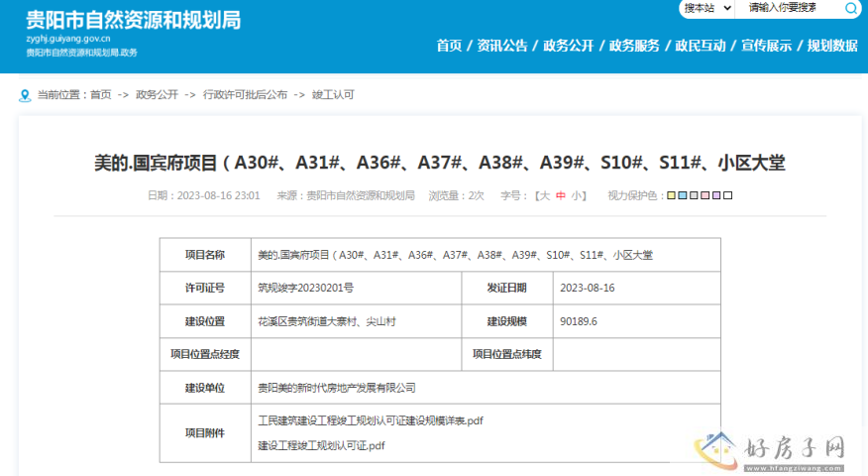Click the 发证日期 label cell

pyautogui.click(x=507, y=289)
